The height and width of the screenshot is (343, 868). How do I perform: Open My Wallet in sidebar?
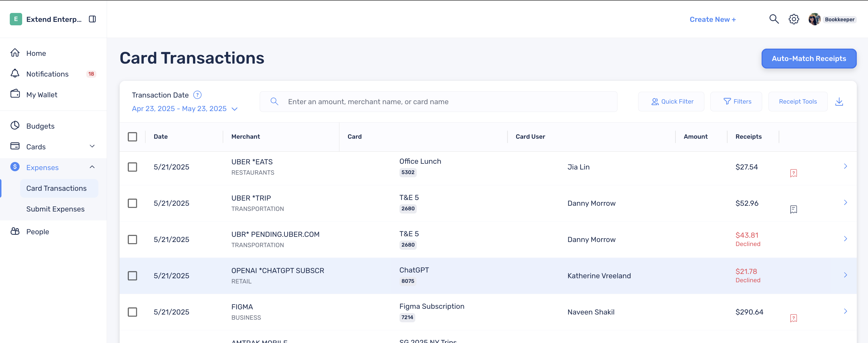42,95
